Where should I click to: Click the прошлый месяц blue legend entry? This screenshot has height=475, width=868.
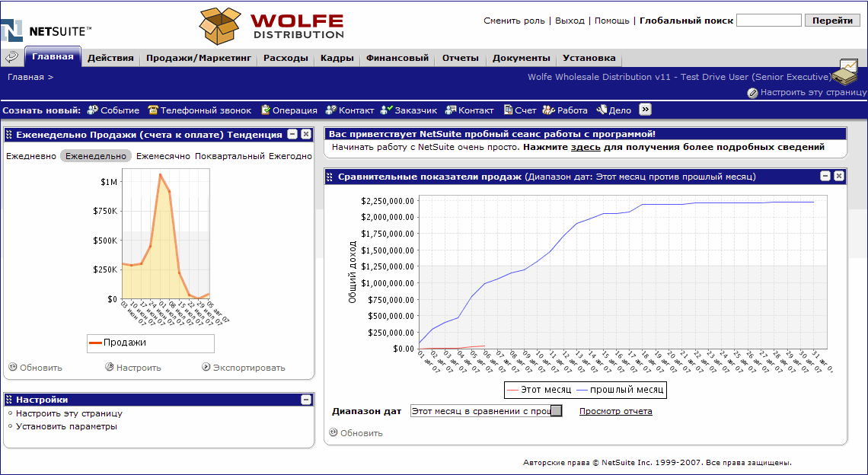(x=620, y=390)
